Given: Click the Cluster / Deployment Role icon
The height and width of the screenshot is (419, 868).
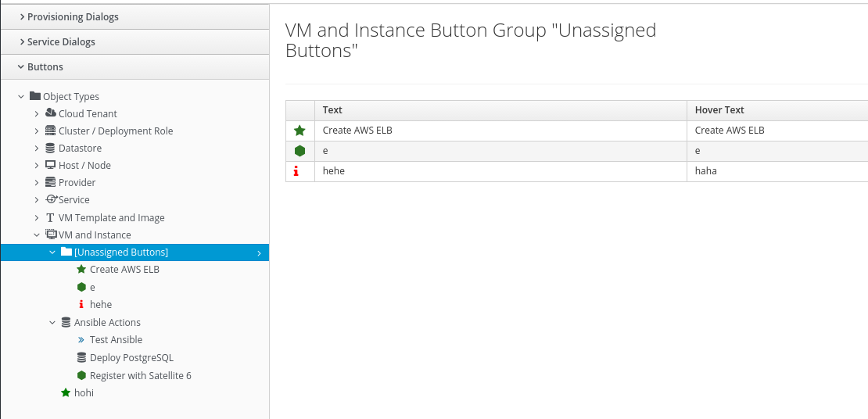Looking at the screenshot, I should coord(51,131).
